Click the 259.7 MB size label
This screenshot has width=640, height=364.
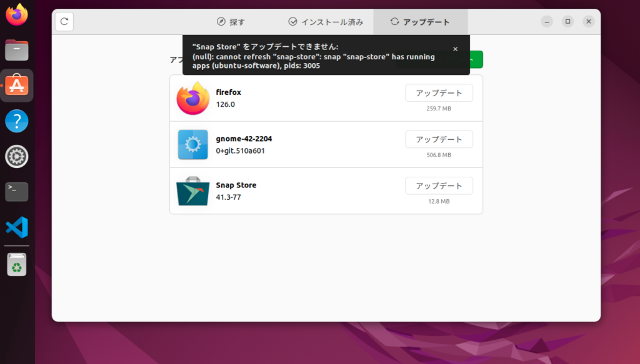pos(439,109)
